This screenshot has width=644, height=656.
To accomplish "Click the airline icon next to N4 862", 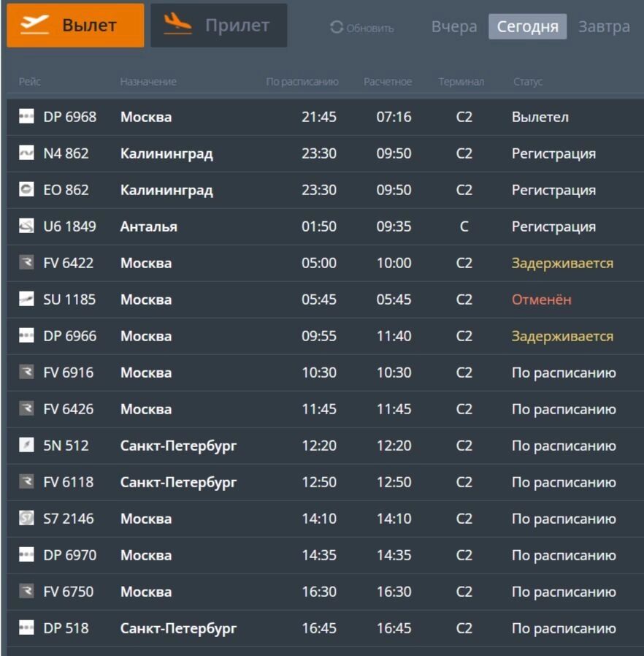I will tap(26, 153).
